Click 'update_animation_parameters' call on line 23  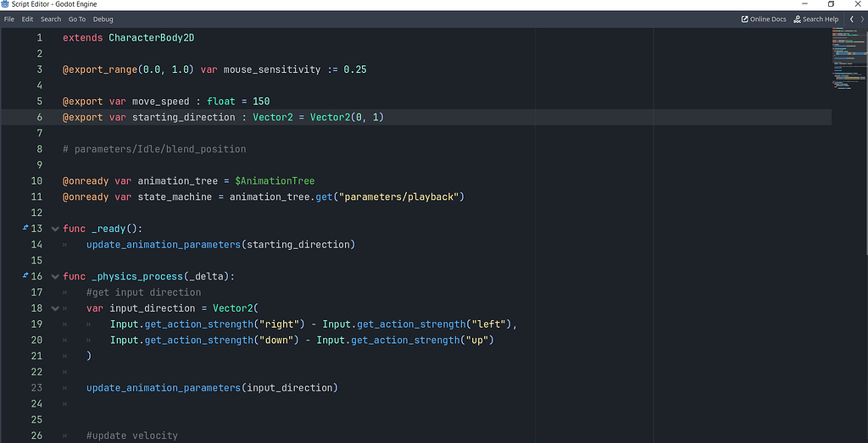(164, 388)
